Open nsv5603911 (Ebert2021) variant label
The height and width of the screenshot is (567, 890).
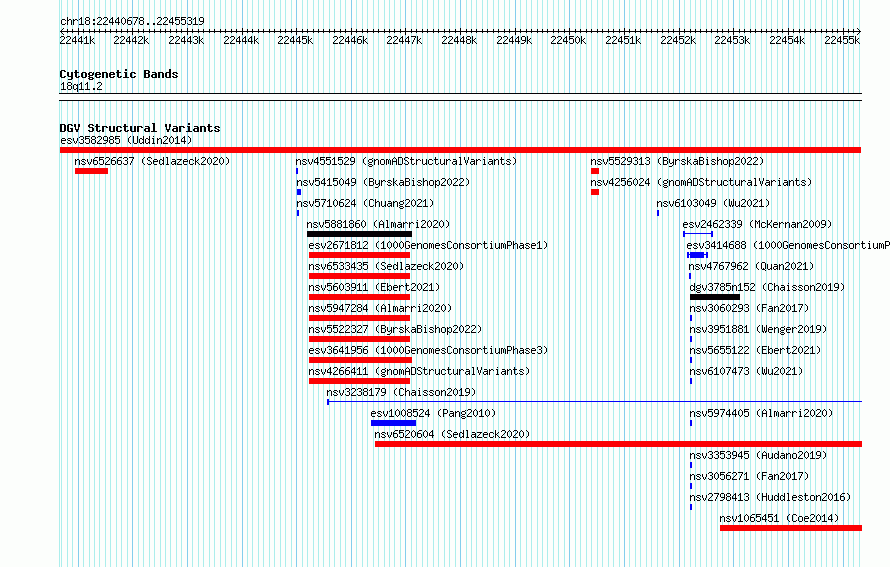374,287
